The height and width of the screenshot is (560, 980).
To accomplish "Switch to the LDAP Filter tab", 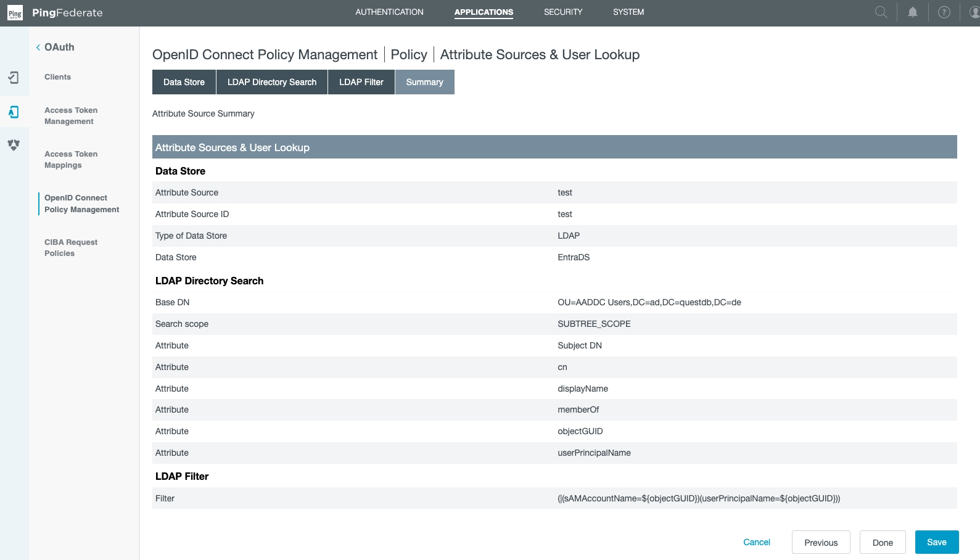I will click(361, 82).
